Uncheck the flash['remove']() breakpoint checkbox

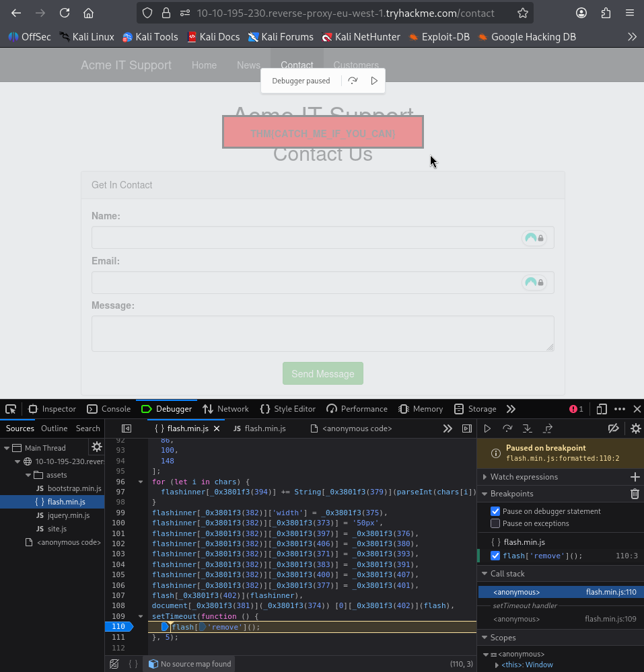pos(495,556)
